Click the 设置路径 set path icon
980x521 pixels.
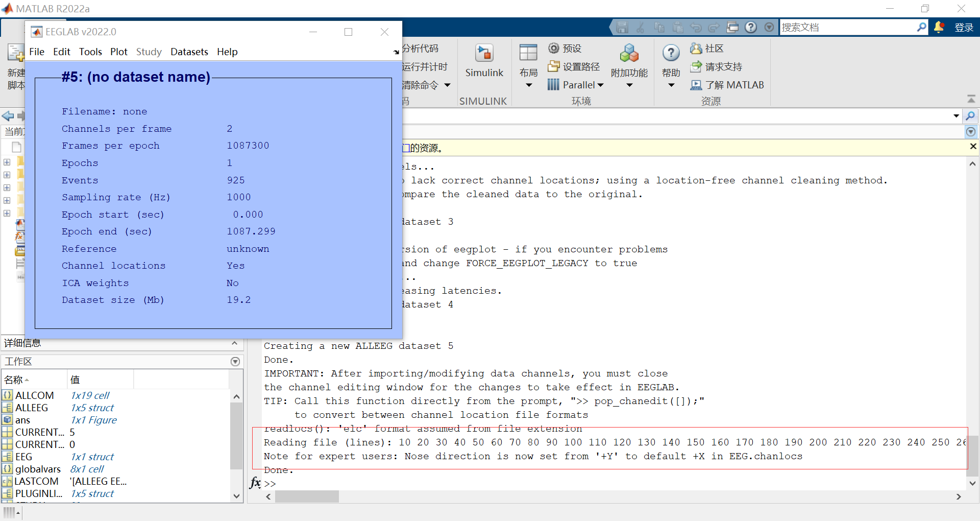click(x=554, y=66)
